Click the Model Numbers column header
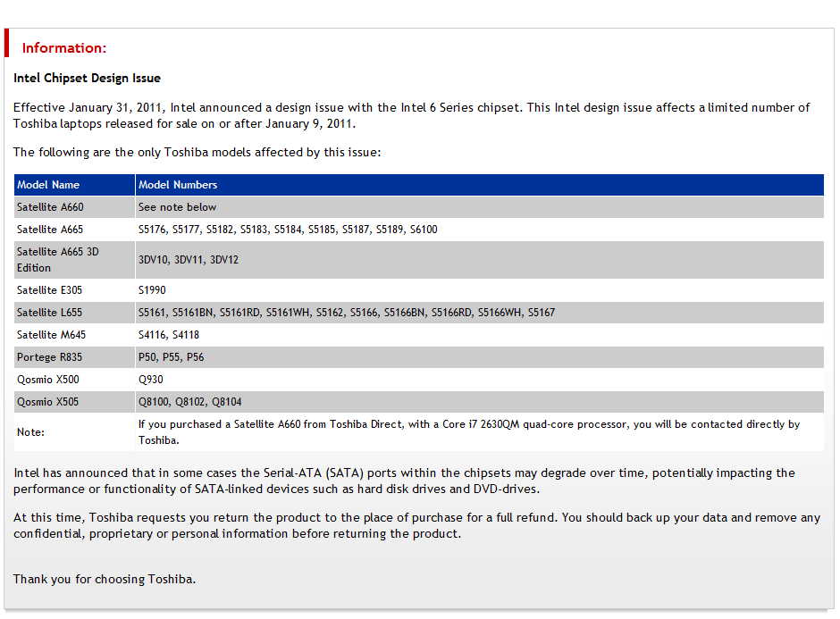This screenshot has height=619, width=840. (x=480, y=185)
